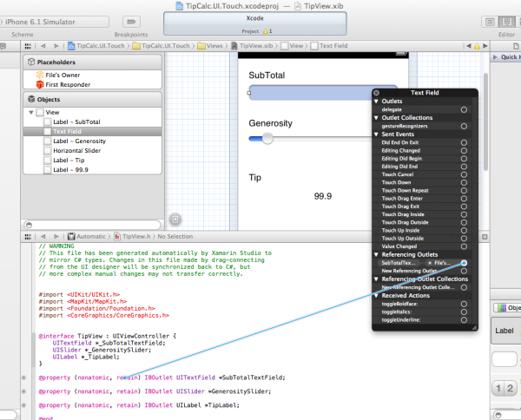Open related files grid icon in top jump bar

click(28, 46)
